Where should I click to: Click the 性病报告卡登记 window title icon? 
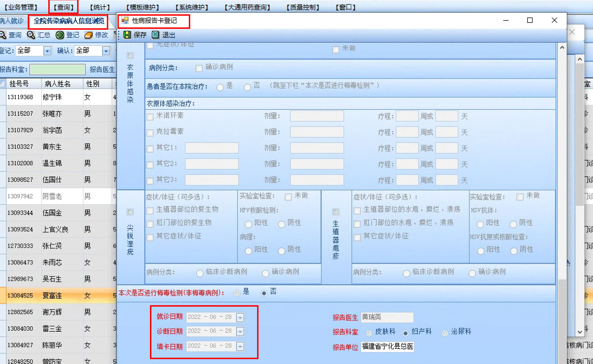[x=125, y=21]
